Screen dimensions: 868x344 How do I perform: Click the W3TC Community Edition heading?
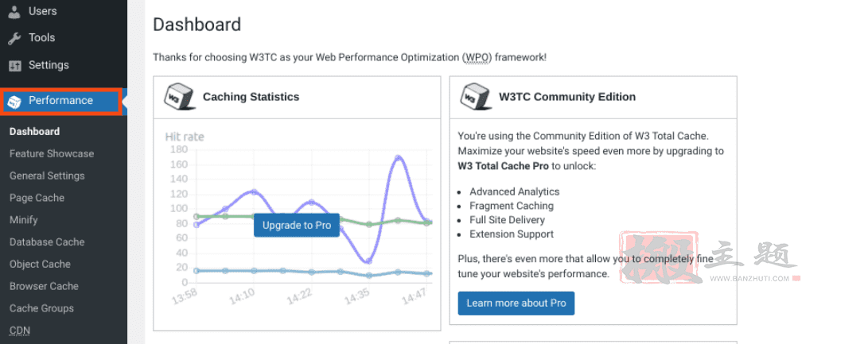pos(567,97)
